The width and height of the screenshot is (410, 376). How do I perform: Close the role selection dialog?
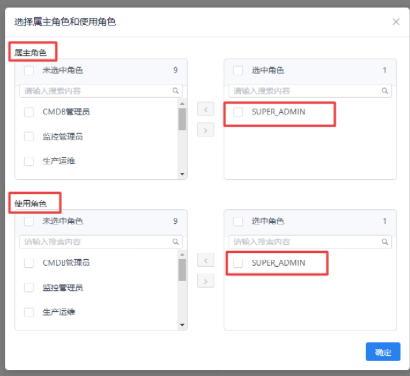coord(396,22)
